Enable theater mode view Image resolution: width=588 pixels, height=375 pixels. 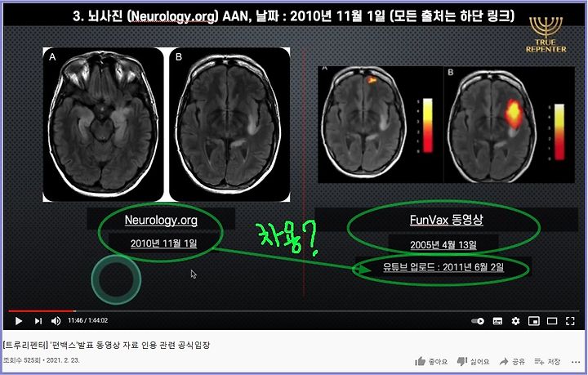pos(552,321)
